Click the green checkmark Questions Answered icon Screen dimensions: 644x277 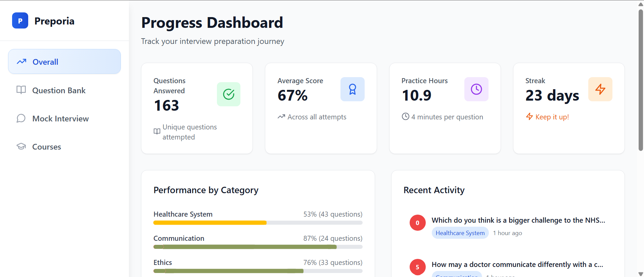(228, 94)
